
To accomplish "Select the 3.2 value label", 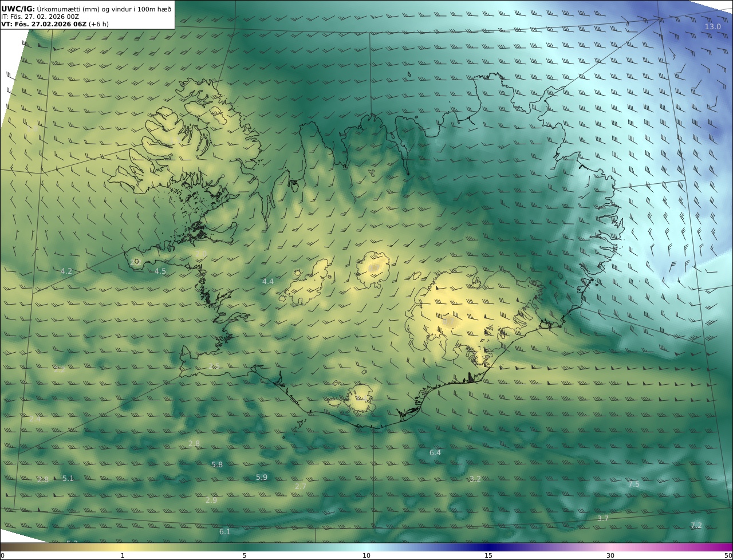I will (x=475, y=479).
